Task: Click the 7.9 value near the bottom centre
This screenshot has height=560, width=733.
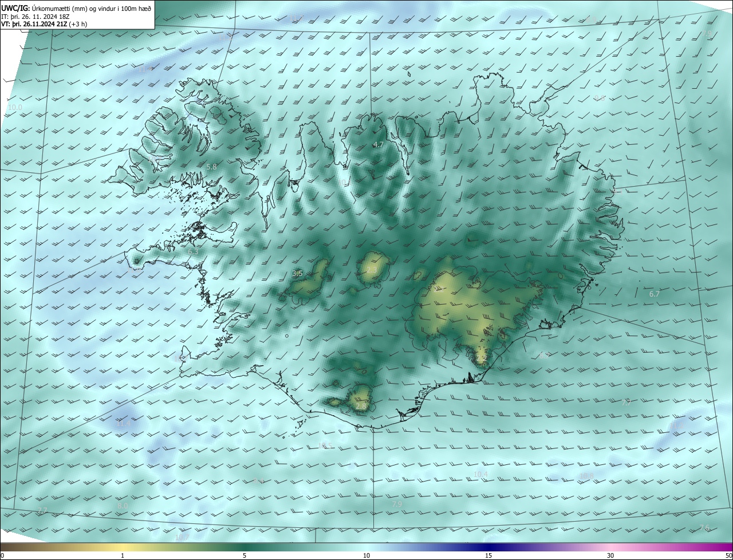Action: click(x=397, y=504)
